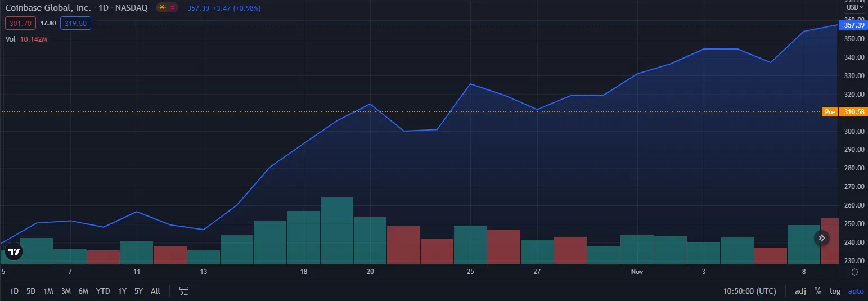
Task: Click the Coinbase Global, Inc. symbol title
Action: click(x=48, y=8)
